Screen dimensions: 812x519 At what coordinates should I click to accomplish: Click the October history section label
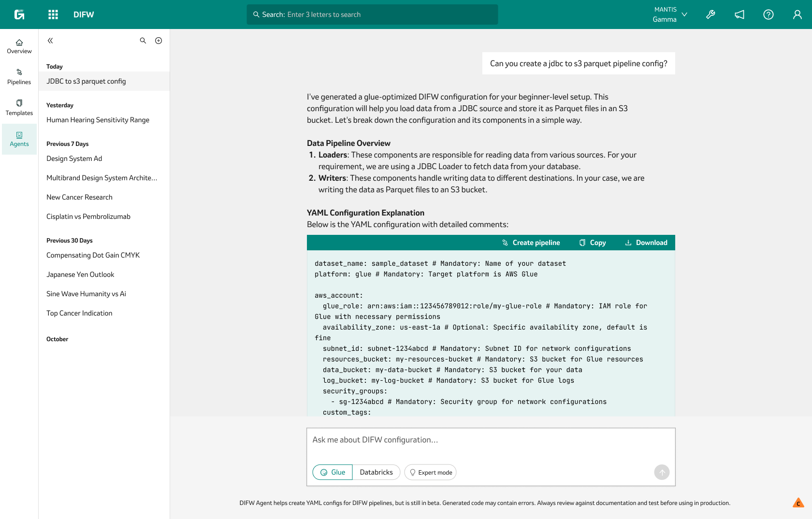tap(57, 339)
